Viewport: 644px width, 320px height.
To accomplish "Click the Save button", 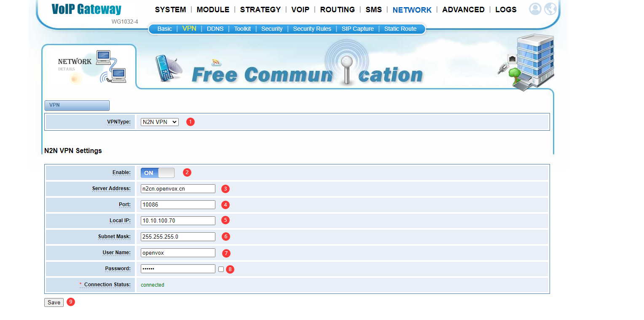I will [54, 302].
